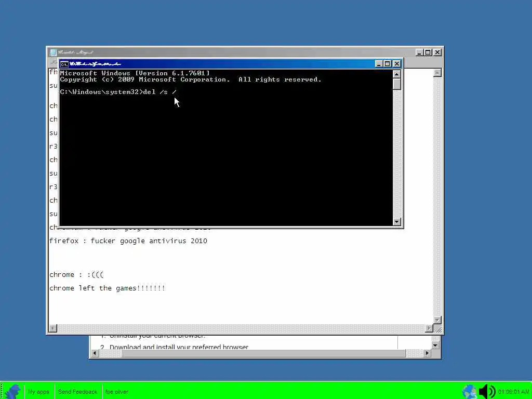Close the command prompt window
This screenshot has height=399, width=532.
click(x=396, y=64)
